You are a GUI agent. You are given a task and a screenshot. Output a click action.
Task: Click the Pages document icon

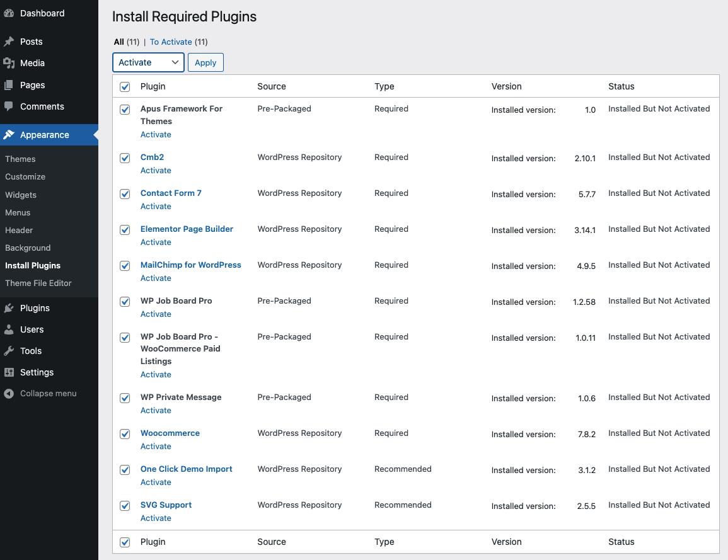9,86
